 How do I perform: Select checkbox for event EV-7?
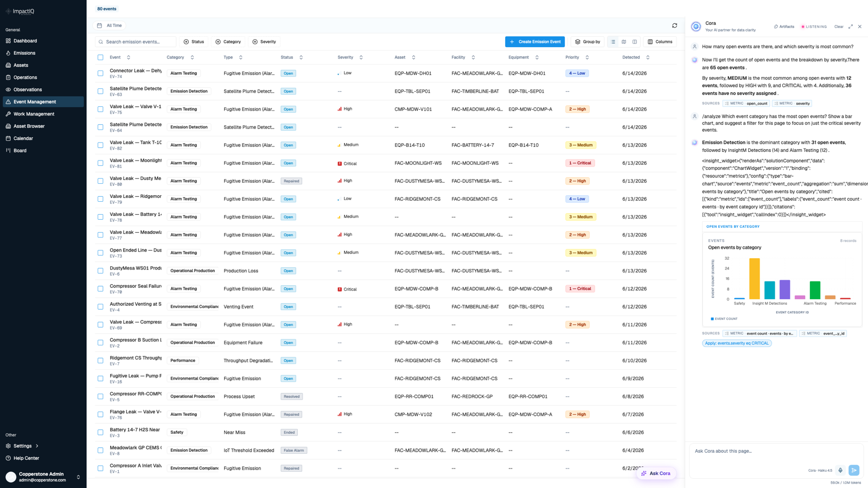100,361
